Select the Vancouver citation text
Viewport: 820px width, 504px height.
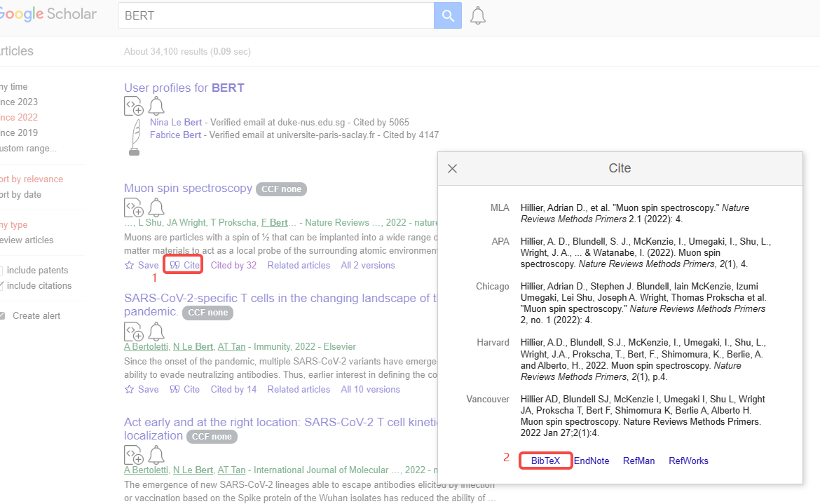click(x=642, y=416)
